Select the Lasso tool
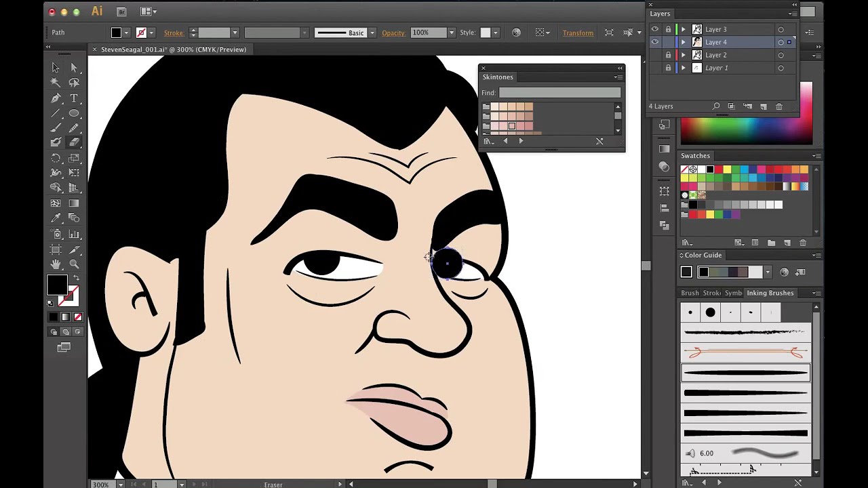The width and height of the screenshot is (868, 488). [74, 82]
